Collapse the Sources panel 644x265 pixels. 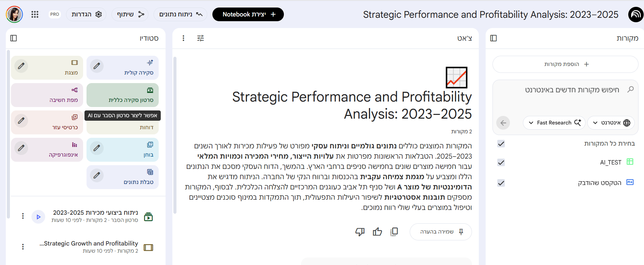[494, 38]
